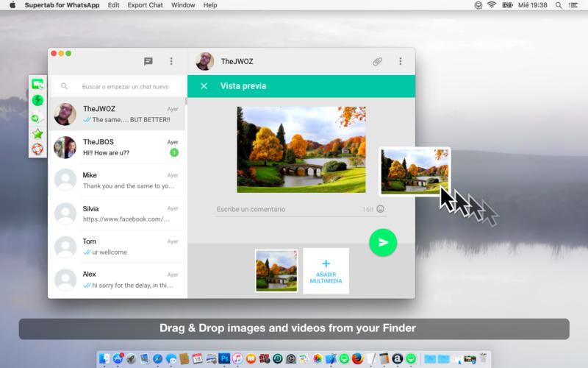Open the emoji picker in comment field
588x368 pixels.
pyautogui.click(x=380, y=209)
